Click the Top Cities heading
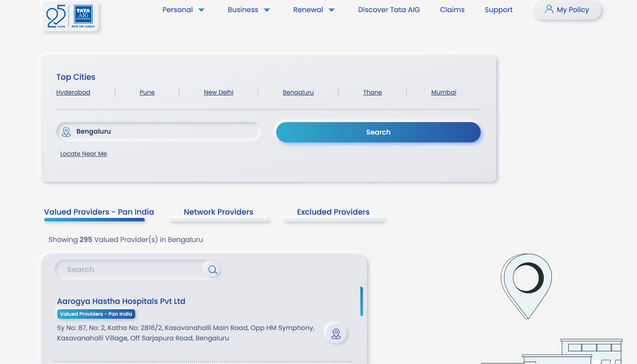Viewport: 637px width, 364px height. tap(76, 77)
